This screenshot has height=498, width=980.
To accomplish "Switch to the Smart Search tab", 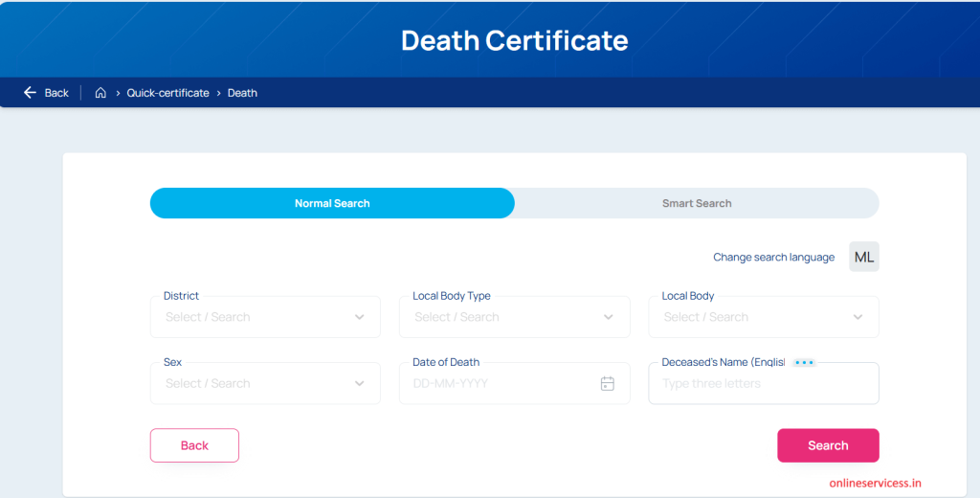I will pyautogui.click(x=697, y=203).
